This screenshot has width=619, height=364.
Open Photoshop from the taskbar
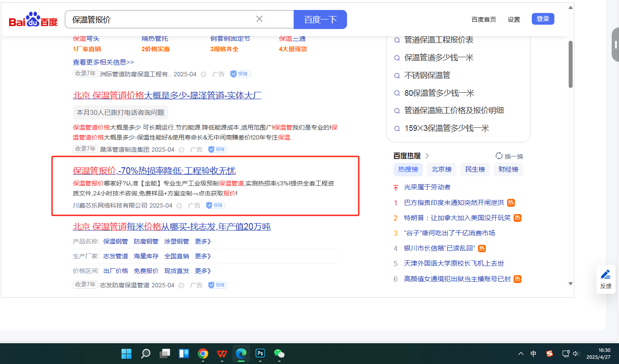pos(261,354)
